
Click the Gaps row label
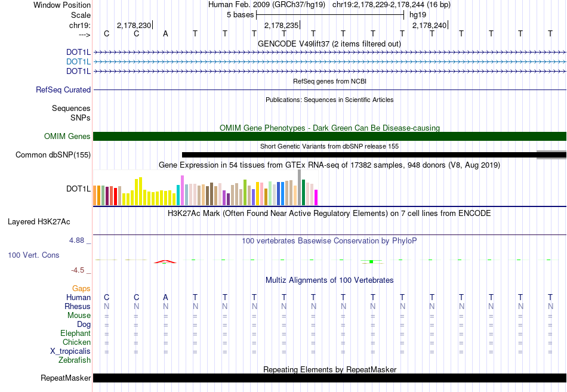click(81, 289)
